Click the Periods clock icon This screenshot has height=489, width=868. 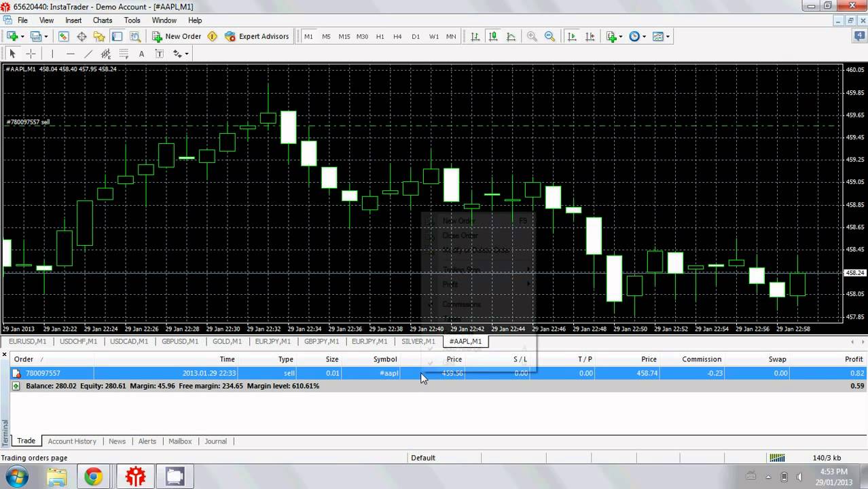(634, 37)
